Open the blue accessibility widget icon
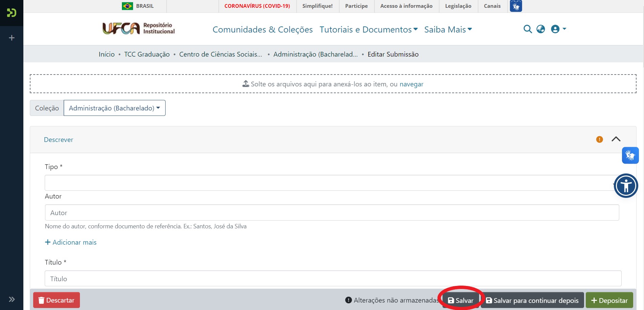The height and width of the screenshot is (310, 644). click(626, 185)
